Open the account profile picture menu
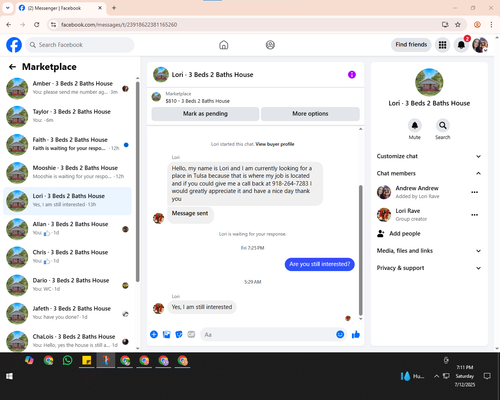The width and height of the screenshot is (500, 400). [480, 45]
